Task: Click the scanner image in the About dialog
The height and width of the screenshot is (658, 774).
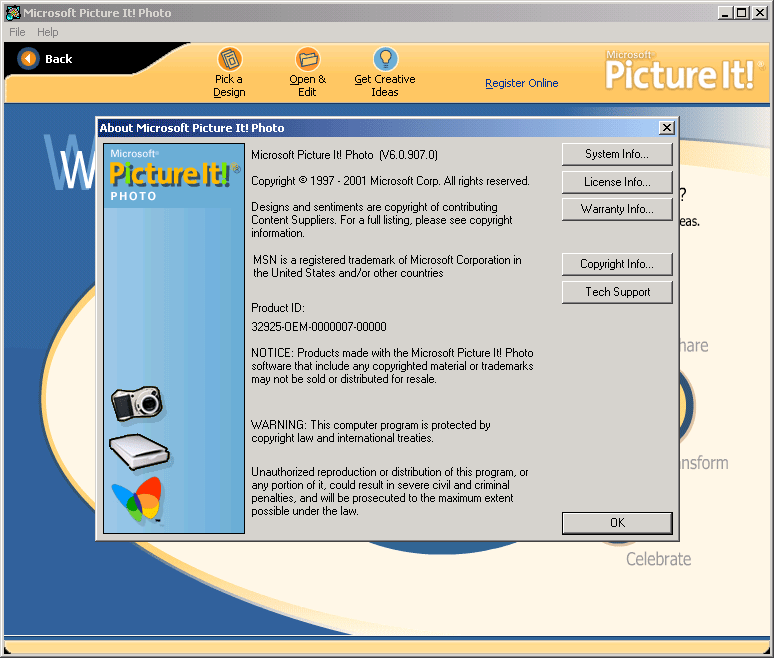Action: [x=138, y=452]
